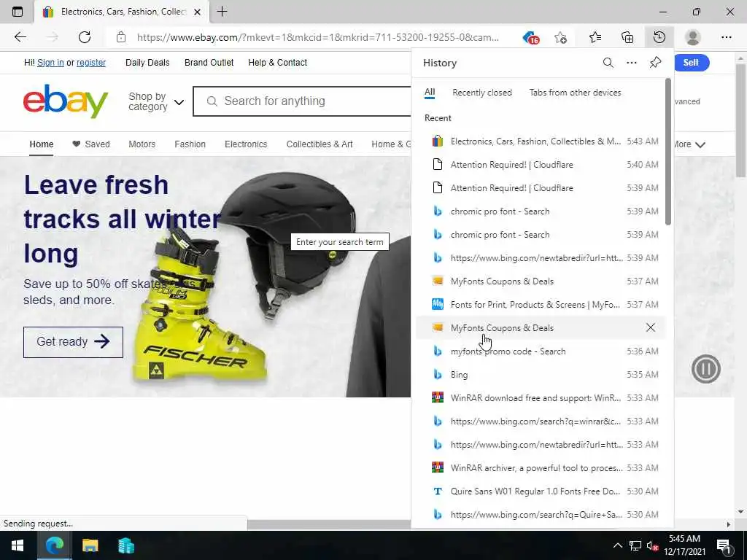Screen dimensions: 747x560
Task: Click the Search for anything field
Action: (x=302, y=101)
